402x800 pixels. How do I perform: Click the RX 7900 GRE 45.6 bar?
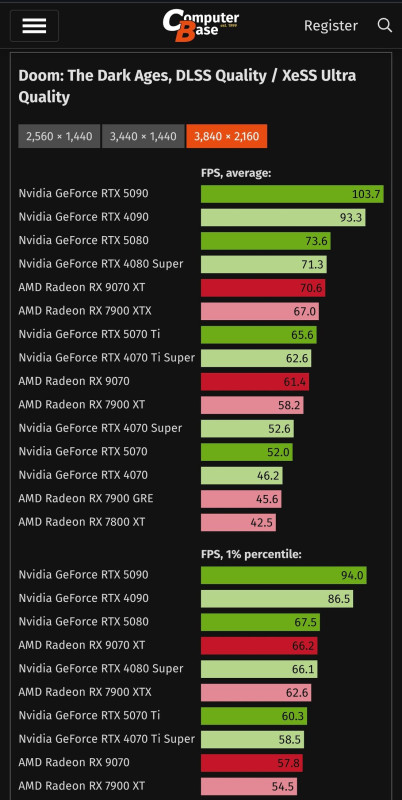click(241, 499)
